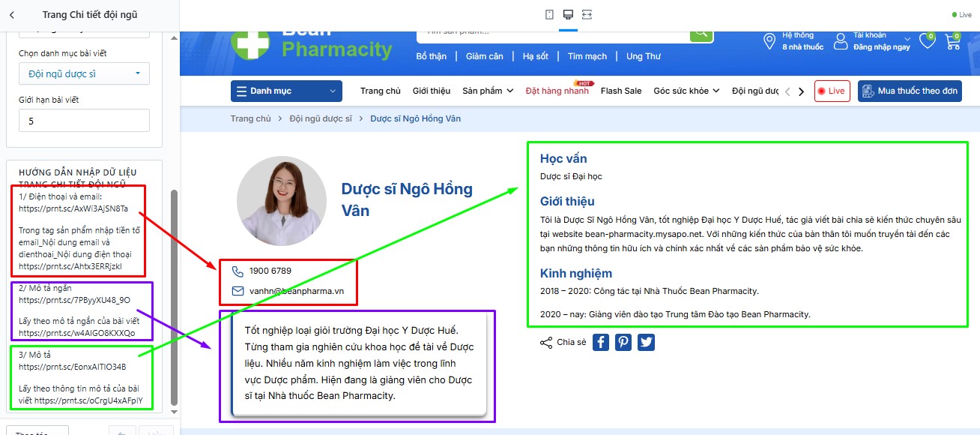Expand the Sản phẩm menu

click(488, 91)
